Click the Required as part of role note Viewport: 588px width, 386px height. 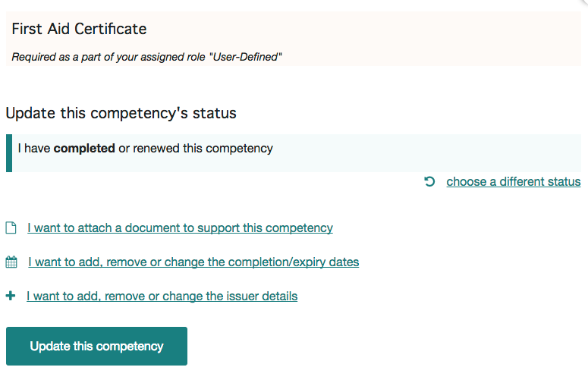(146, 57)
